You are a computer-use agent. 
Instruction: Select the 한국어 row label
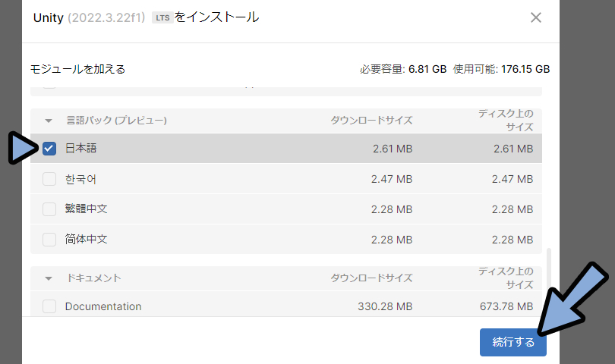click(80, 179)
